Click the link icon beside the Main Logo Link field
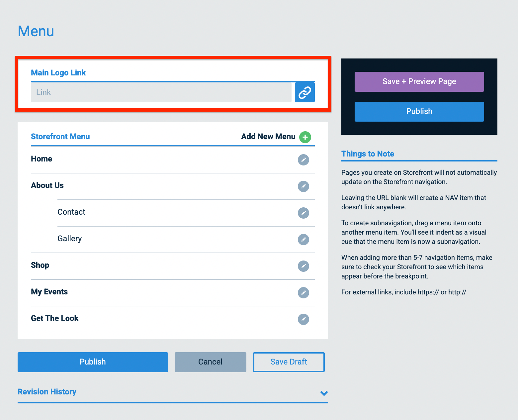This screenshot has height=420, width=518. (304, 92)
